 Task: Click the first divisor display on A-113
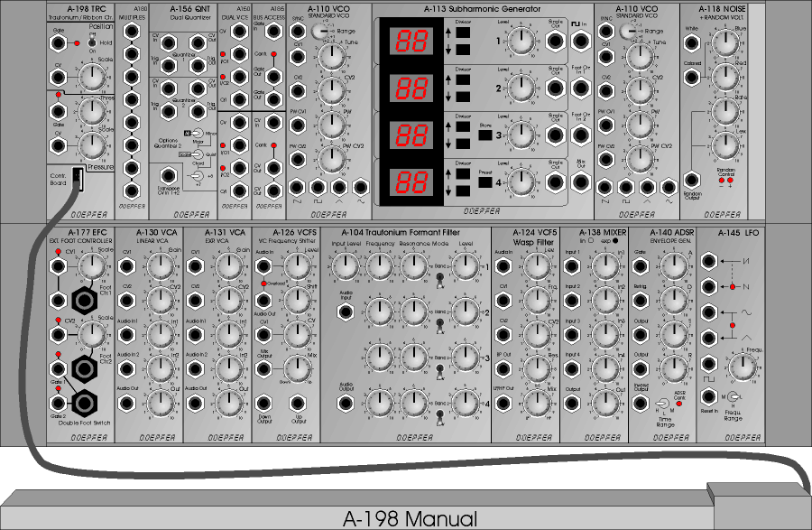click(x=411, y=41)
